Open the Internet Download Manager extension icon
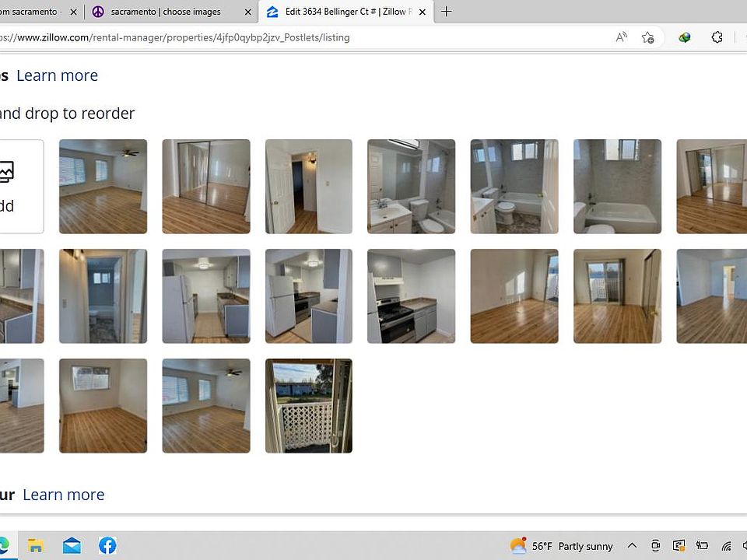Viewport: 747px width, 560px height. tap(685, 37)
